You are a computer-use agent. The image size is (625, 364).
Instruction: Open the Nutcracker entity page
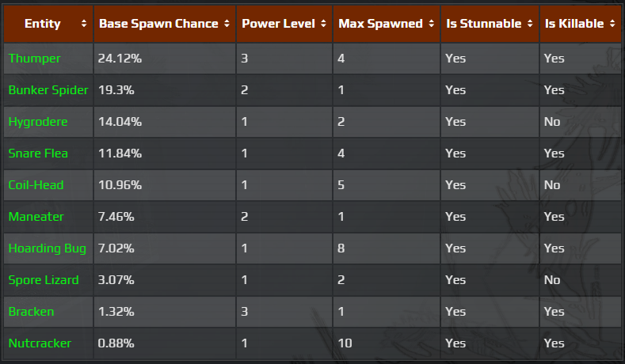pyautogui.click(x=40, y=343)
